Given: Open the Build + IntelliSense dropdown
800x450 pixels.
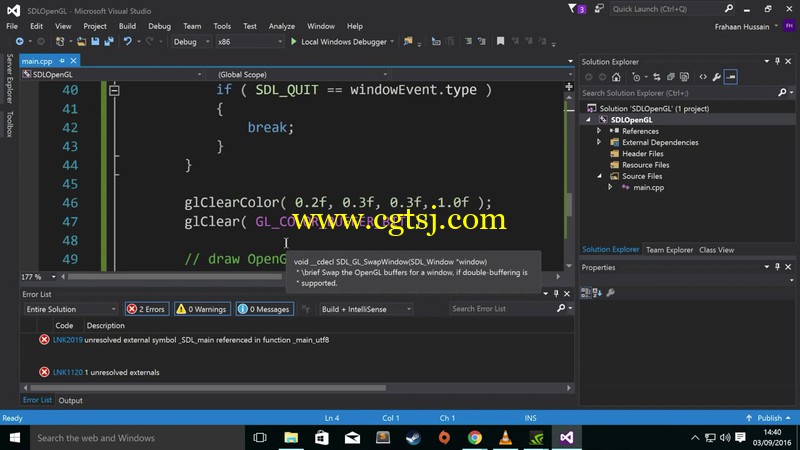Looking at the screenshot, I should coord(365,309).
